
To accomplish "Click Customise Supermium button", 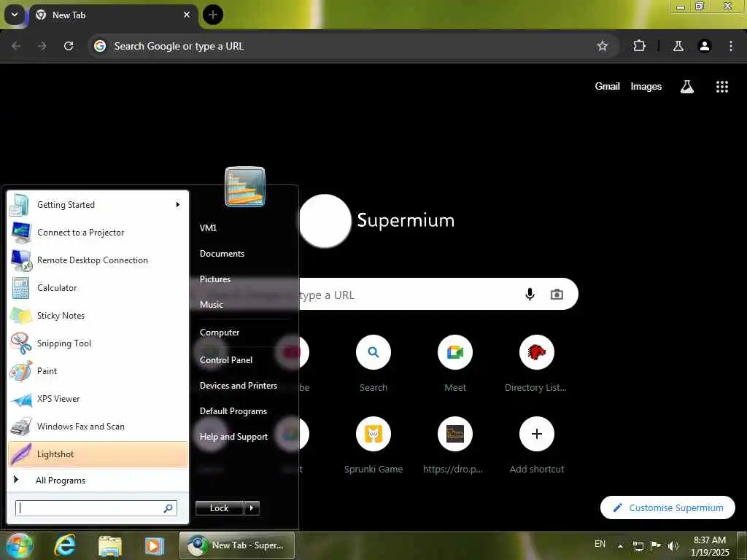I will click(667, 507).
